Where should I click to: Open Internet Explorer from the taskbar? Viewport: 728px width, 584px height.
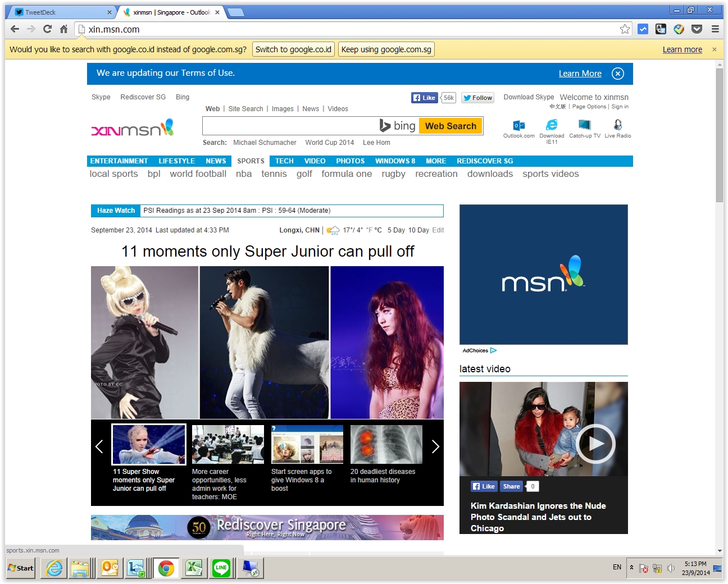click(x=54, y=568)
